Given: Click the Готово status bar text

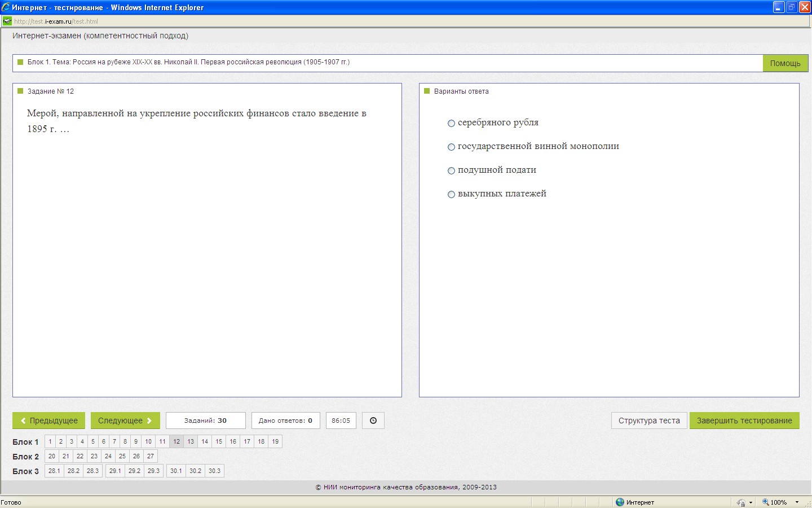Looking at the screenshot, I should point(11,502).
